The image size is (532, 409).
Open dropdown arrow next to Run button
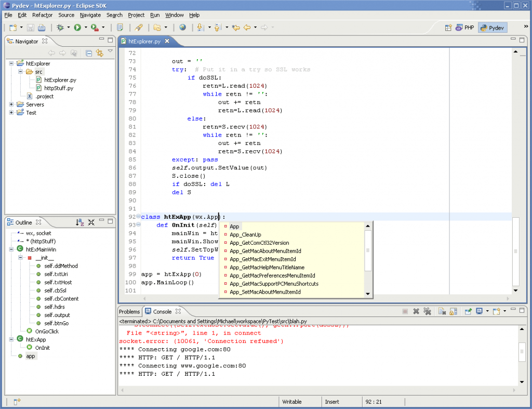pyautogui.click(x=86, y=28)
